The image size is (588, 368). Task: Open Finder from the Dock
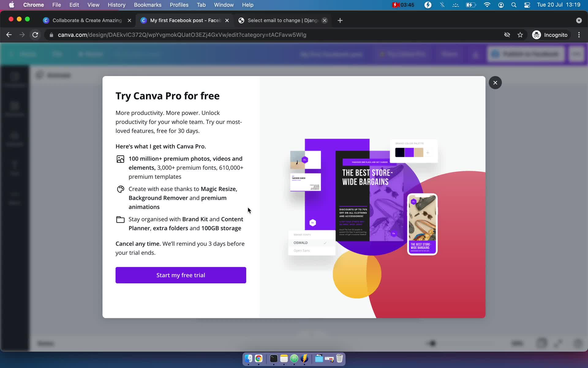[x=248, y=358]
